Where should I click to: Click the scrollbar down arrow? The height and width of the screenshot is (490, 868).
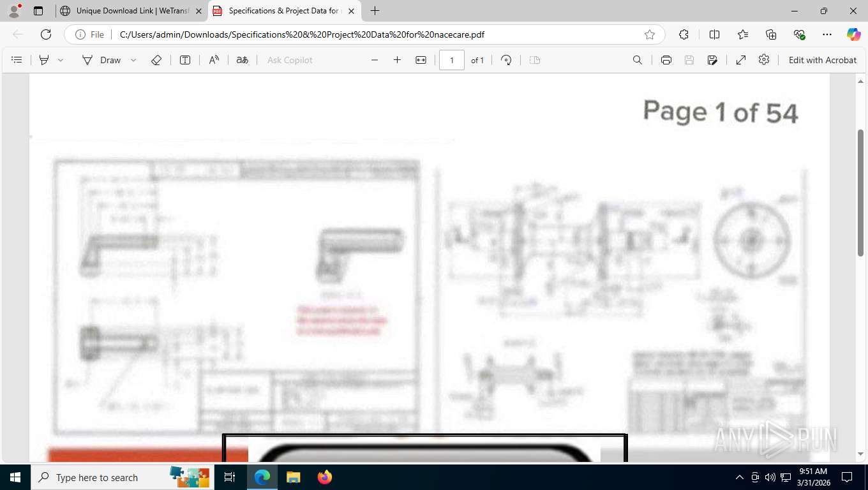click(x=860, y=454)
